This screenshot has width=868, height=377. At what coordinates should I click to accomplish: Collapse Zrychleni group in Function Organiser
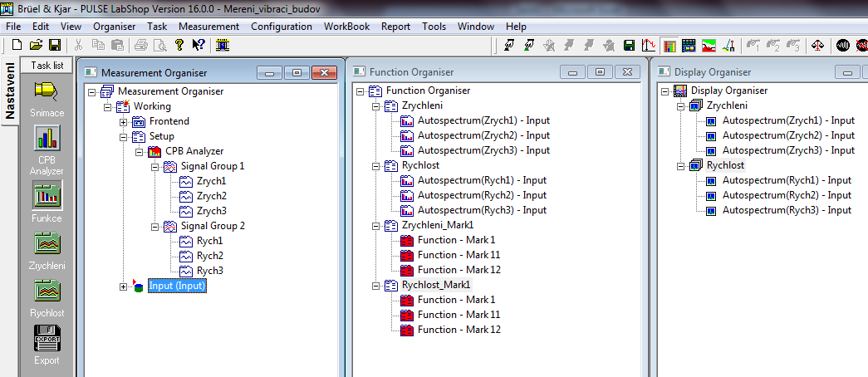(376, 105)
